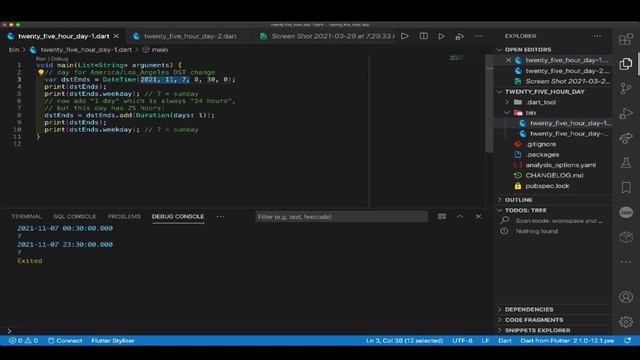640x360 pixels.
Task: Open the SQL Console panel tab
Action: 75,217
